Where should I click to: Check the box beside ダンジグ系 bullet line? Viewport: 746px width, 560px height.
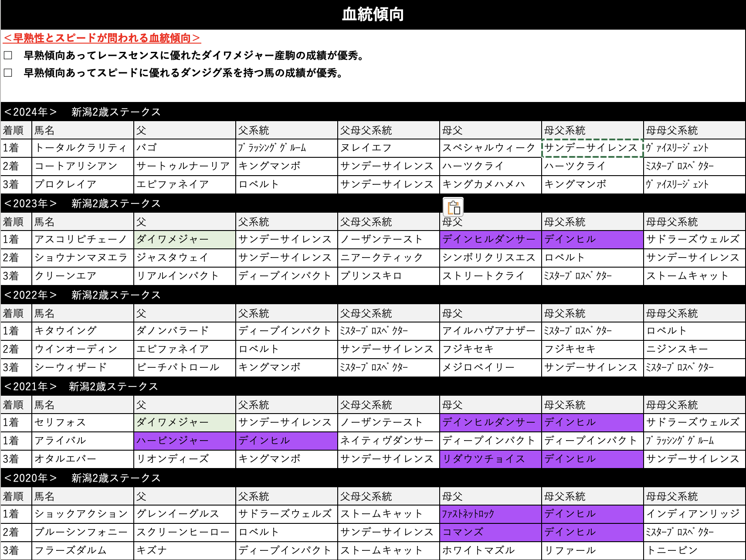pos(8,73)
